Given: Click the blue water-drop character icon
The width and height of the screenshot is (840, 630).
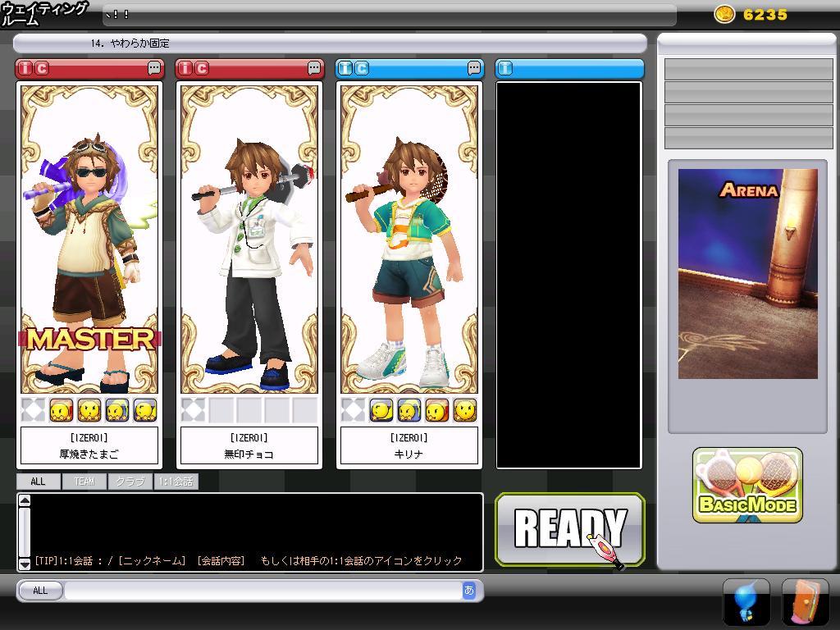Looking at the screenshot, I should (x=746, y=601).
